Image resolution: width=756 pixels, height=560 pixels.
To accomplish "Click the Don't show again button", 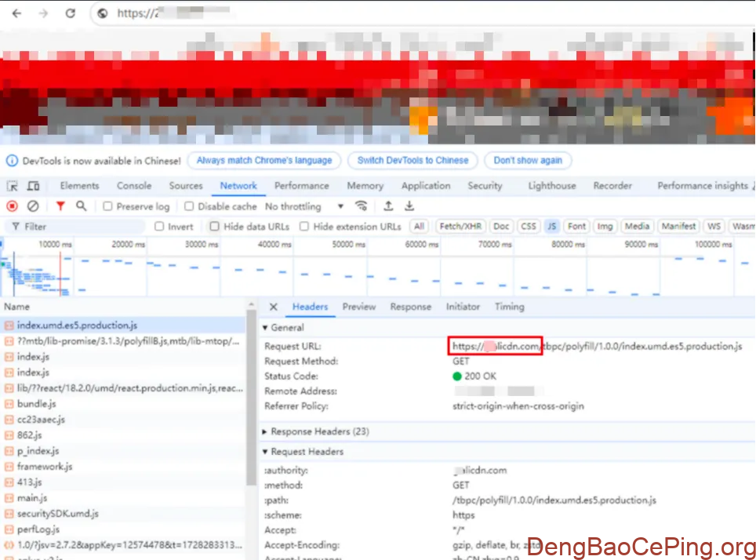I will click(x=528, y=160).
